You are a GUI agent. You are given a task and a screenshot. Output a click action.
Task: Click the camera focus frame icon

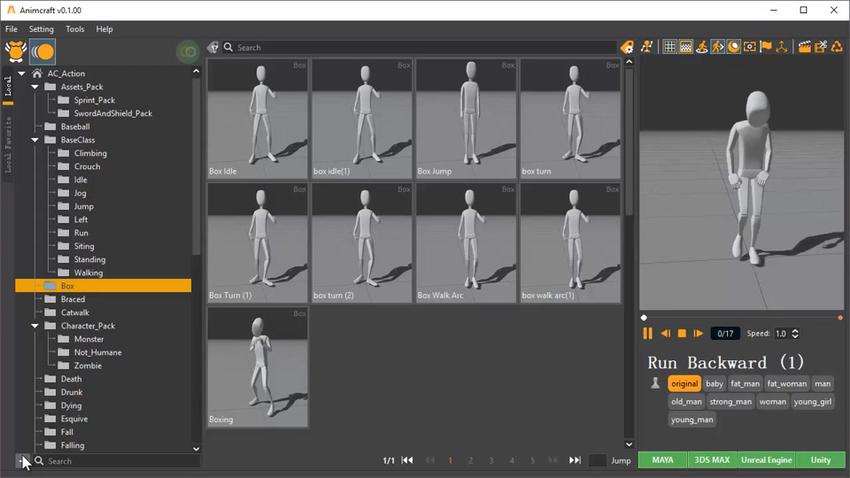tap(750, 46)
